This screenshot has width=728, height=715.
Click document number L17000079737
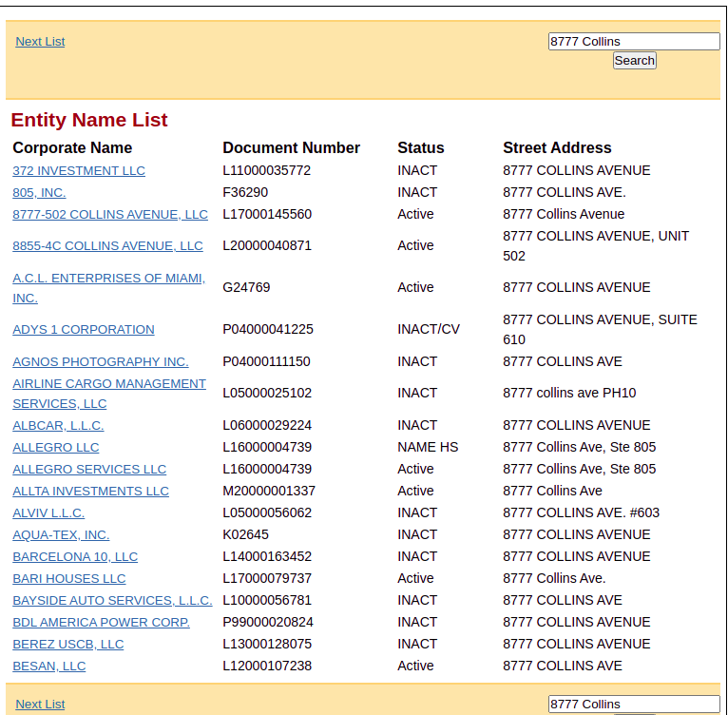tap(267, 578)
